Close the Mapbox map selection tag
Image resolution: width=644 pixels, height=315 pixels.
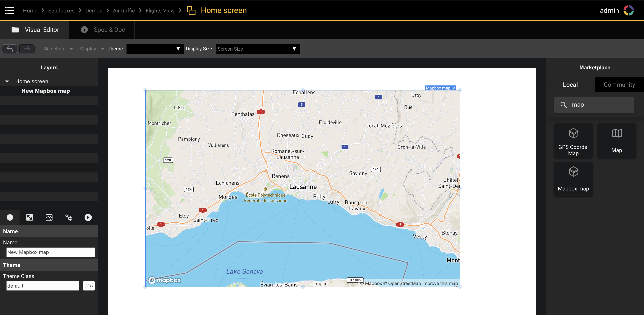pos(454,88)
